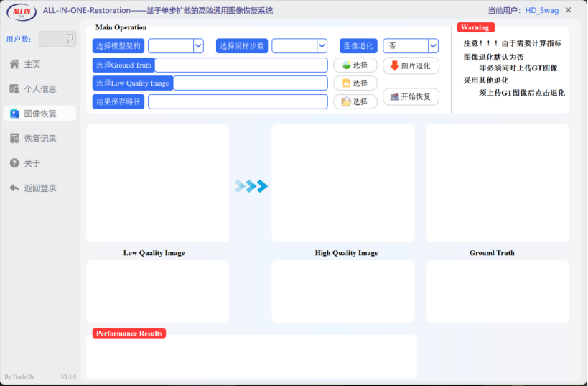Screen dimensions: 588x386
Task: Expand the 选择采样步数 dropdown
Action: coord(299,46)
